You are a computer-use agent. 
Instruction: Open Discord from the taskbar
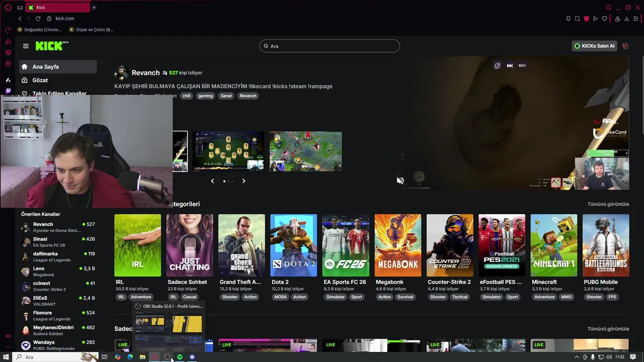pyautogui.click(x=192, y=357)
